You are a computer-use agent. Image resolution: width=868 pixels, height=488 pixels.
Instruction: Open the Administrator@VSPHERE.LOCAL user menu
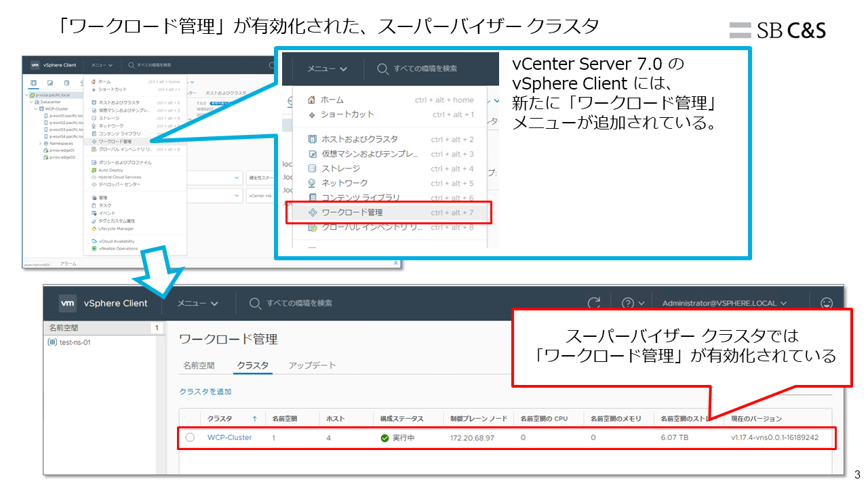click(x=724, y=304)
